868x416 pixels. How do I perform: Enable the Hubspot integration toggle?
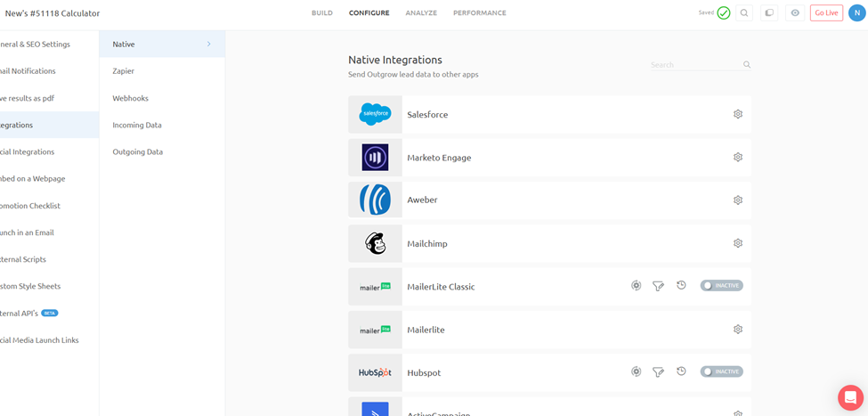point(721,372)
